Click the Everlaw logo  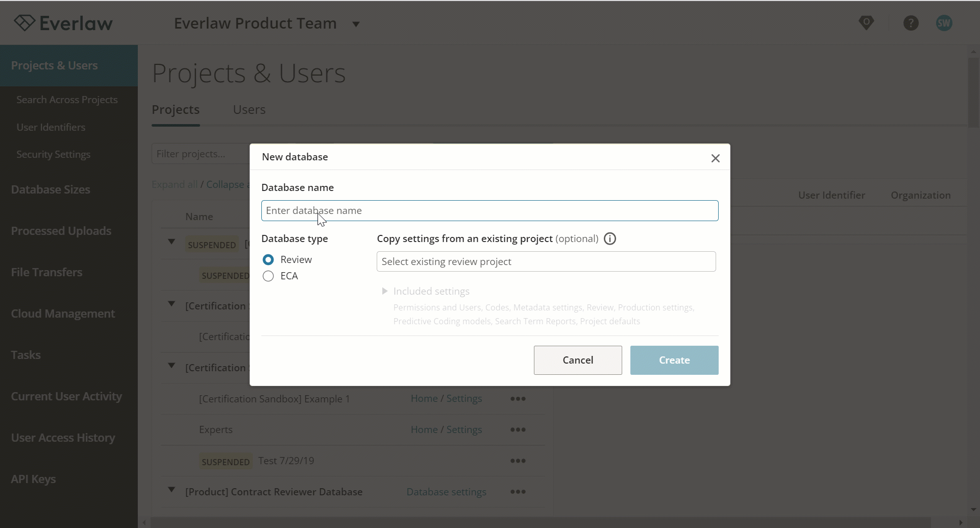tap(63, 23)
